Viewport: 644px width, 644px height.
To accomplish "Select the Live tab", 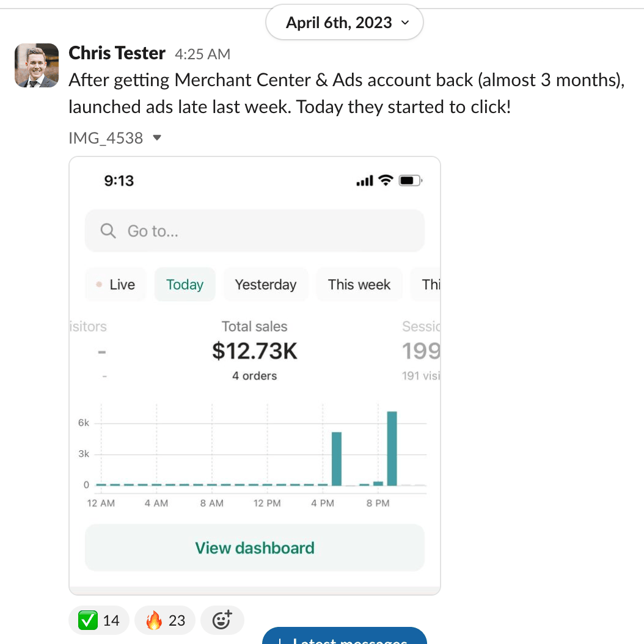I will click(116, 285).
